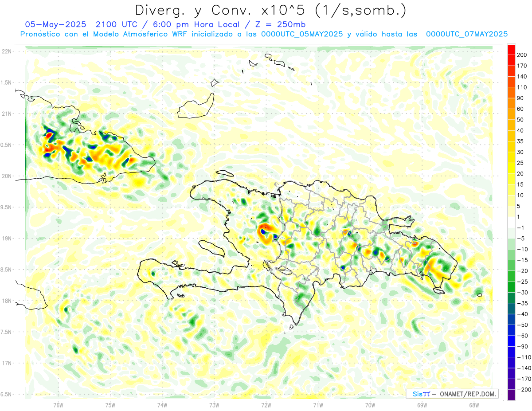This screenshot has height=411, width=532.
Task: Click the '71W' longitude label
Action: (318, 405)
